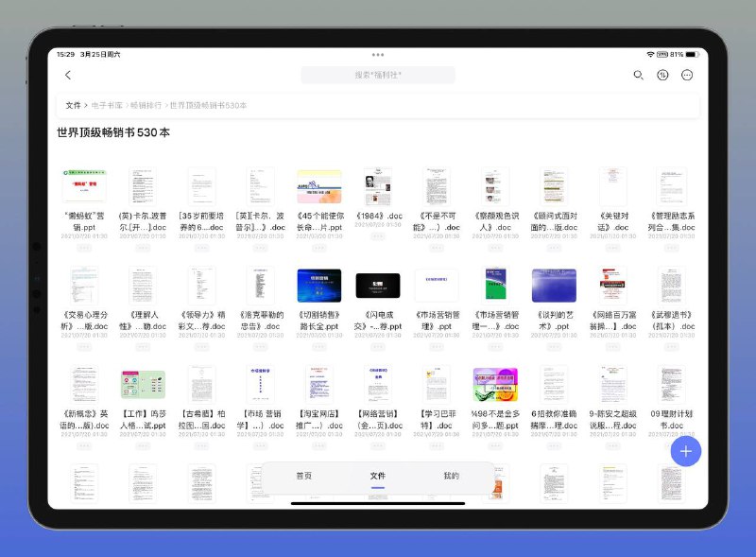This screenshot has height=557, width=756.
Task: Open the search magnifier icon
Action: point(639,76)
